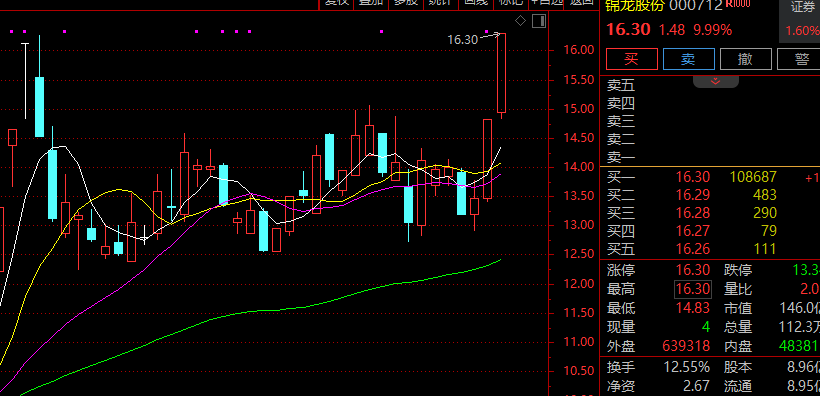Expand the order book with double-chevron
Image resolution: width=820 pixels, height=396 pixels.
pyautogui.click(x=715, y=82)
